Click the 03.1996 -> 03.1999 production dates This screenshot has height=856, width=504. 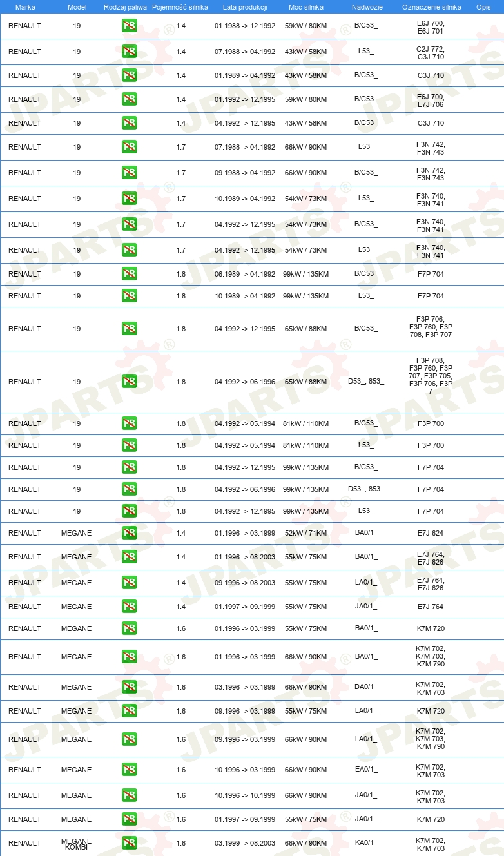(245, 688)
